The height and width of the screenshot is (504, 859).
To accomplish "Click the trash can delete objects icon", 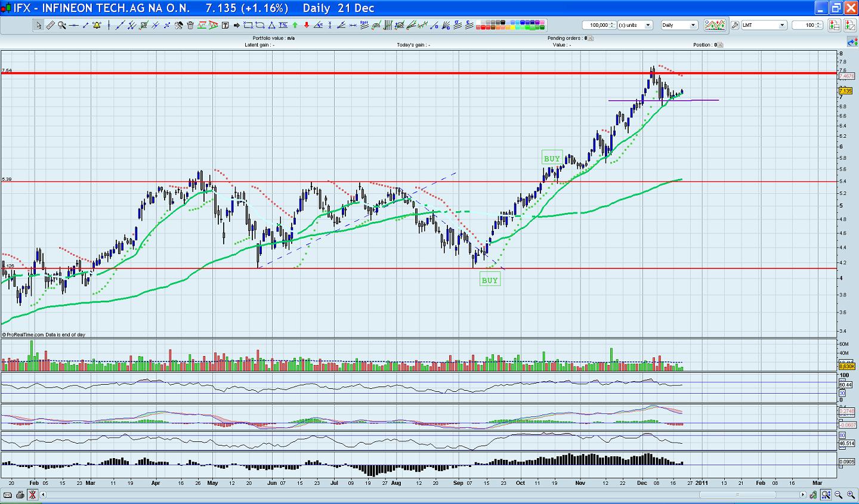I will pyautogui.click(x=190, y=25).
